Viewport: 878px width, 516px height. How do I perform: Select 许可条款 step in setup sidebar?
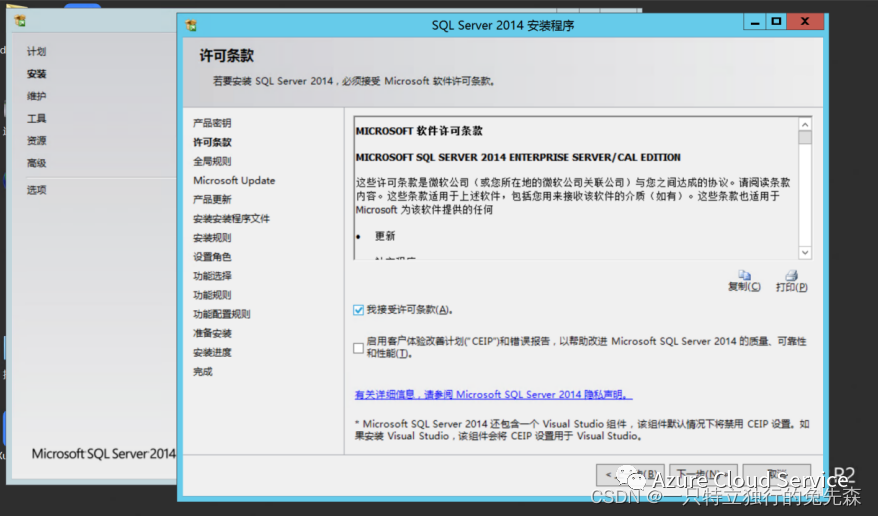[212, 142]
